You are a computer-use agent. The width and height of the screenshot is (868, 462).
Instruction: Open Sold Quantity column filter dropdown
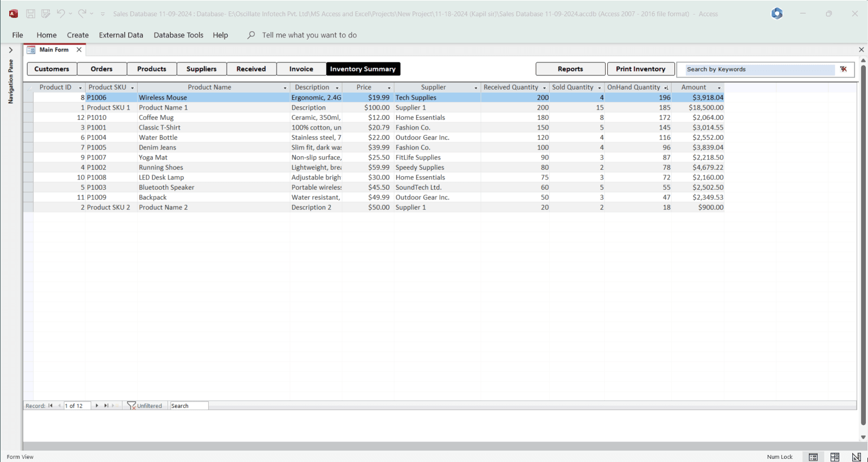pyautogui.click(x=600, y=88)
